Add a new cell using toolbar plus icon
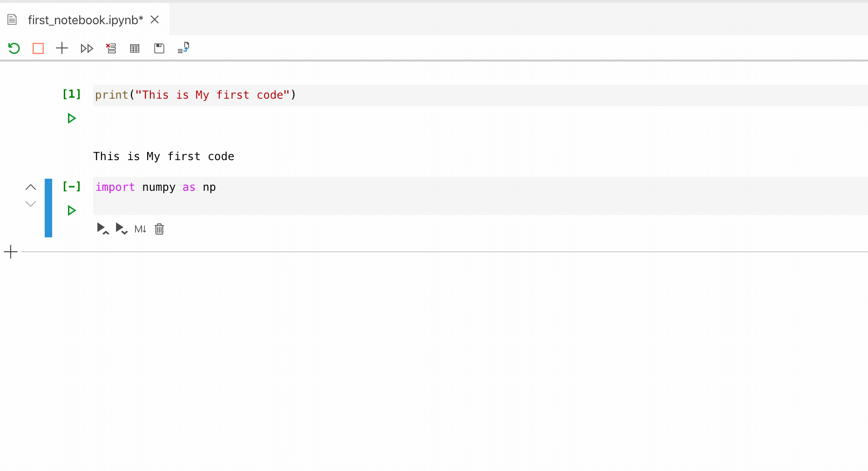 click(x=62, y=48)
